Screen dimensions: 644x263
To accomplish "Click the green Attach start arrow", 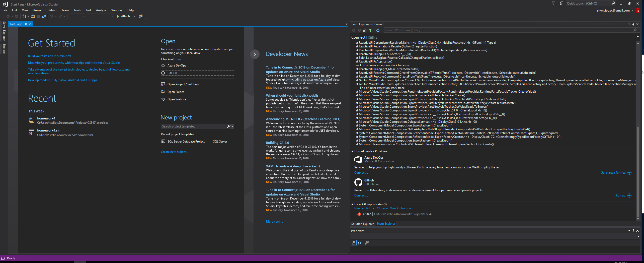I will [118, 16].
